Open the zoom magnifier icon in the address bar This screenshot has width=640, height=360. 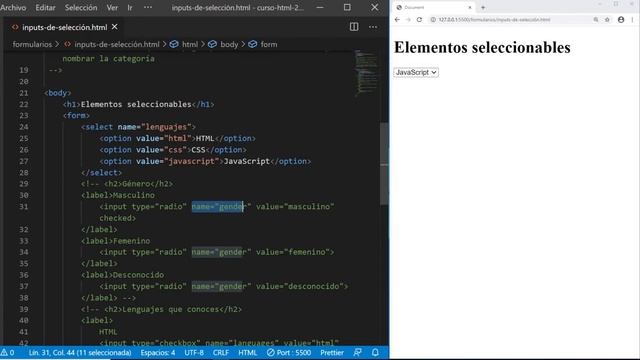596,20
